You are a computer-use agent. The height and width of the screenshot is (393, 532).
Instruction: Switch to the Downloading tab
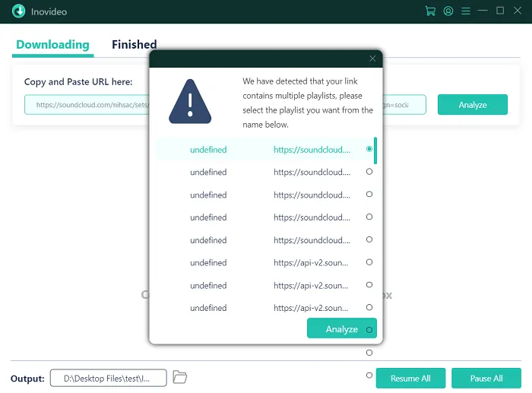52,45
